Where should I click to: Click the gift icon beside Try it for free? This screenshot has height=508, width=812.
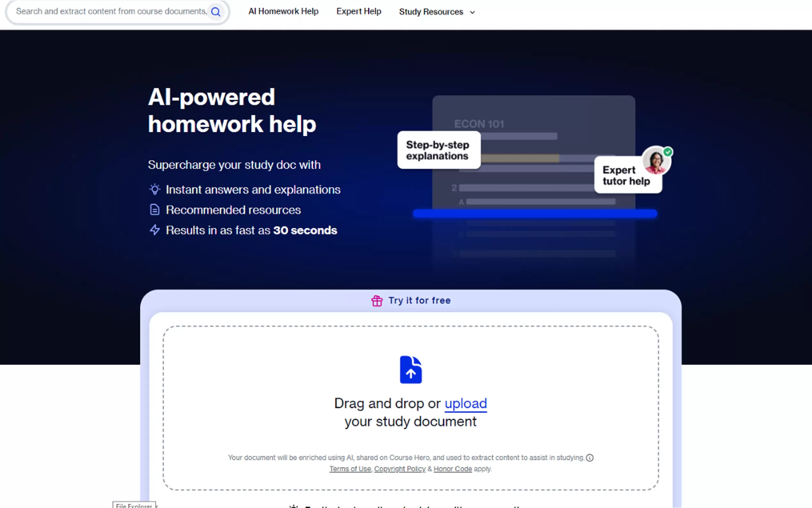pos(377,300)
